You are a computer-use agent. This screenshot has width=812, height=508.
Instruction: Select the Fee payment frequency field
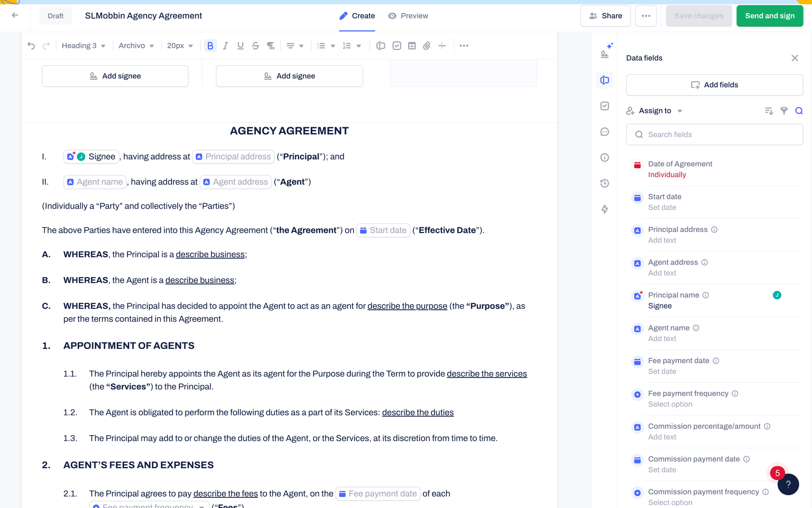(714, 399)
